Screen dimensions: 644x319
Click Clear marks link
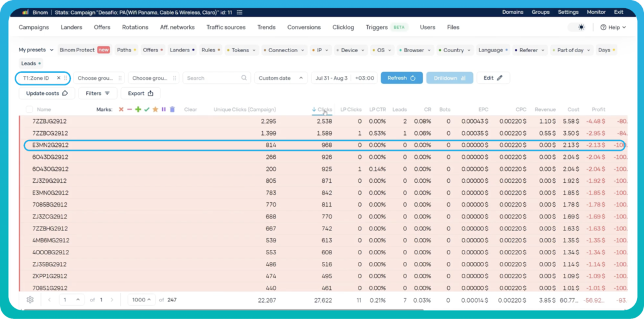point(190,109)
